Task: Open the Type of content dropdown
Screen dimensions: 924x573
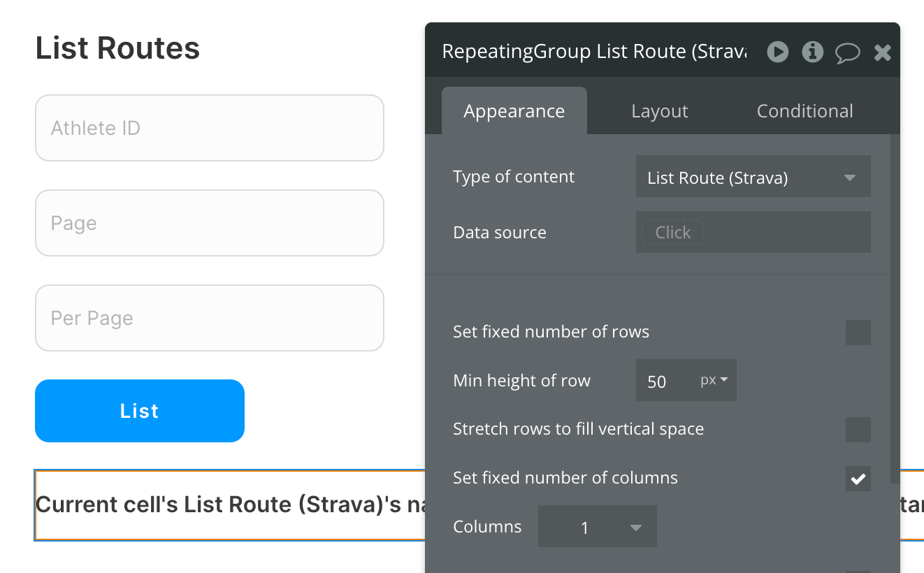Action: coord(753,177)
